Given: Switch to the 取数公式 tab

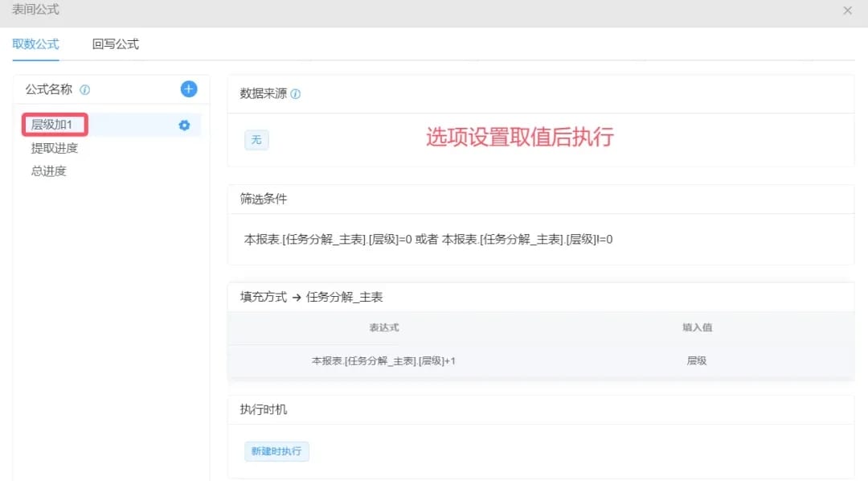Looking at the screenshot, I should [x=35, y=43].
